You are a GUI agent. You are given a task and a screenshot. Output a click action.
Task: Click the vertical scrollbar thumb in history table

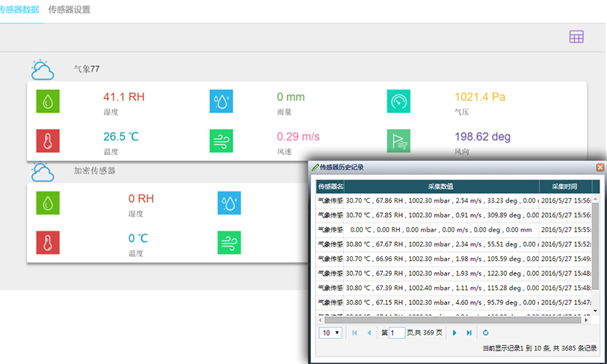595,245
